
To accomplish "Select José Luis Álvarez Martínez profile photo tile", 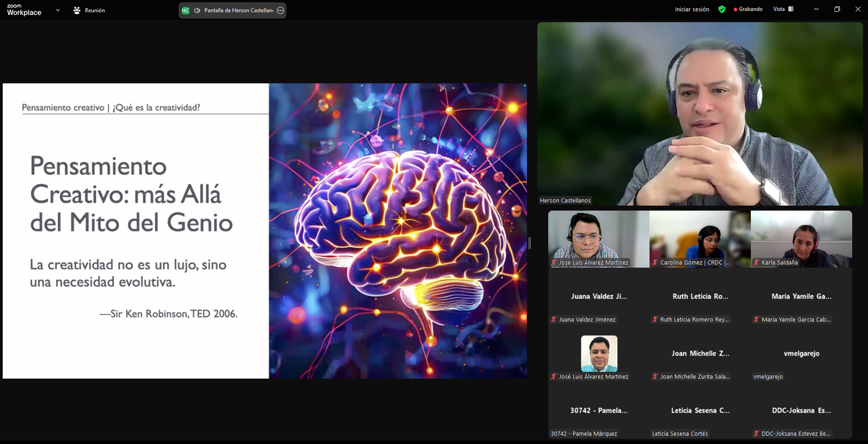I will (599, 353).
